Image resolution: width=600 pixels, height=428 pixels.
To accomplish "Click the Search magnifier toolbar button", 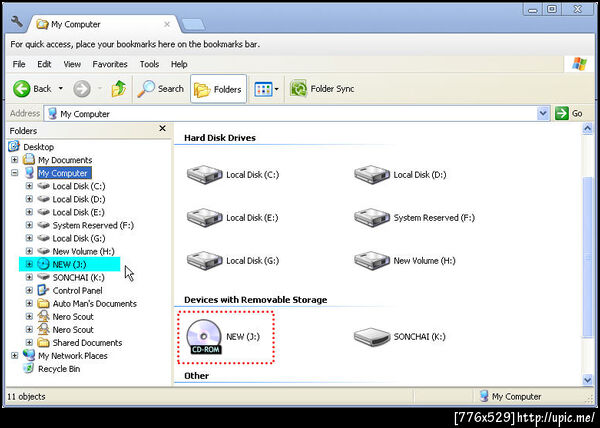I will pyautogui.click(x=160, y=89).
